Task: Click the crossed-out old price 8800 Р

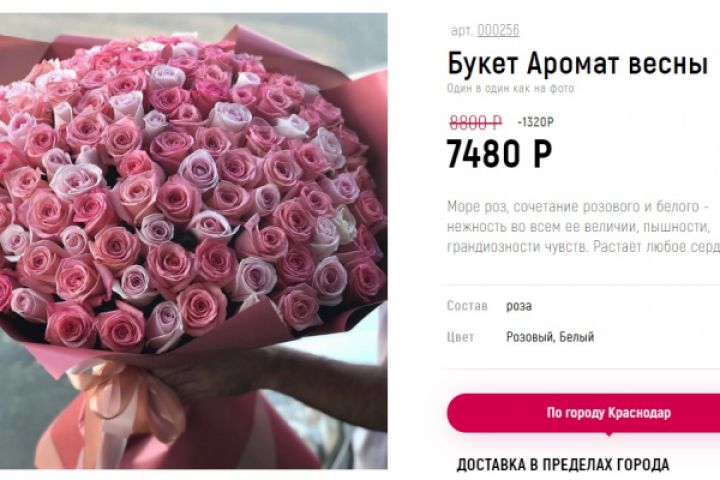Action: click(x=476, y=122)
